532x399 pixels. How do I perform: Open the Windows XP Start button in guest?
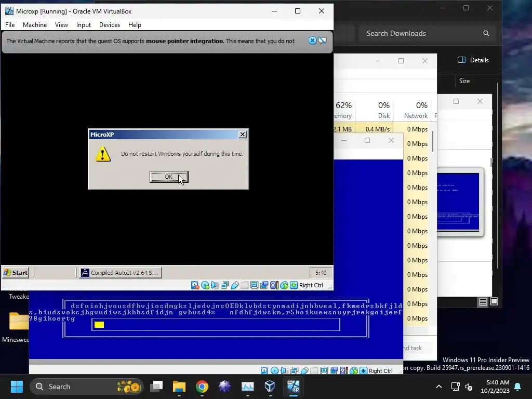click(16, 272)
